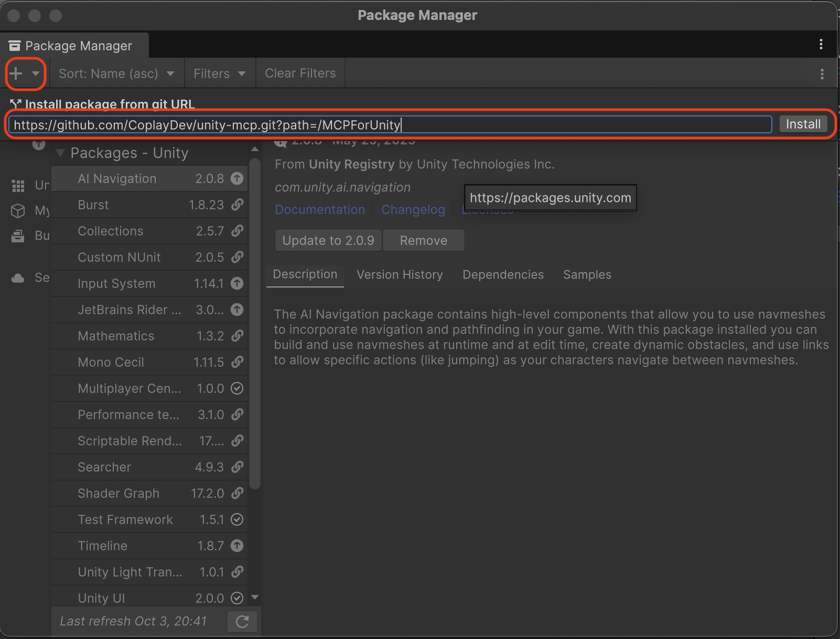Open the Sort: Name (asc) dropdown

[116, 73]
